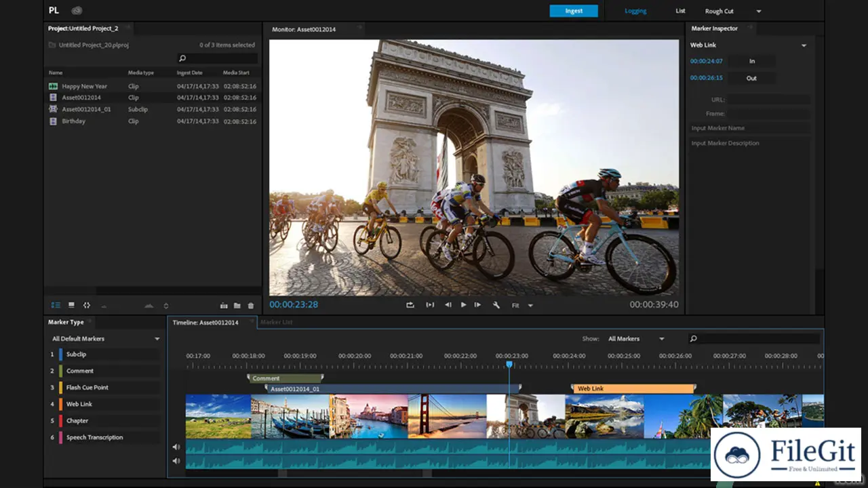Click the Birthday clip film icon
This screenshot has height=488, width=868.
53,121
